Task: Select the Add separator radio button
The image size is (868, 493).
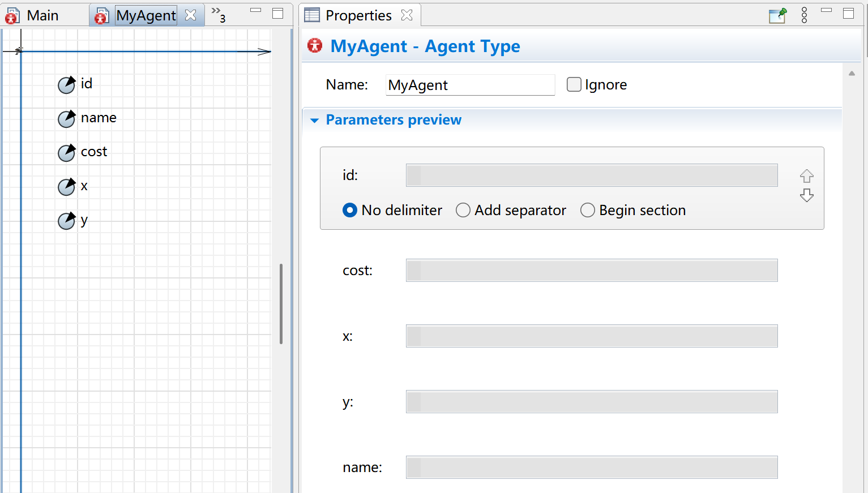Action: tap(463, 210)
